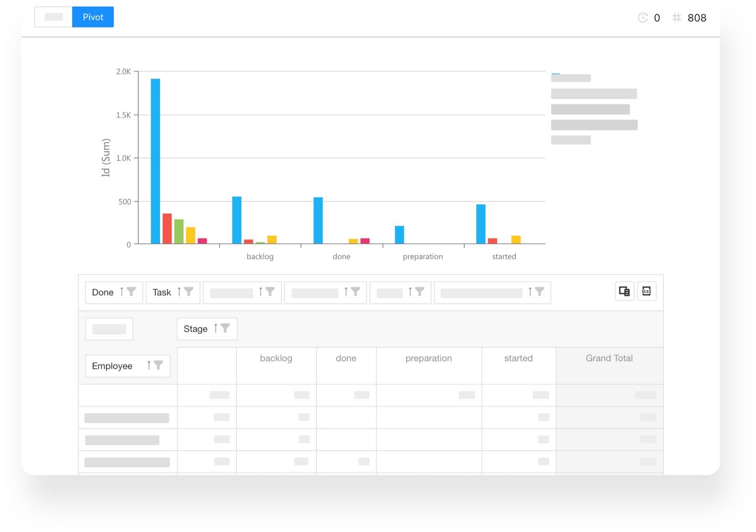Viewport: 756px width, 532px height.
Task: Open the Done field sort arrow
Action: (x=121, y=292)
